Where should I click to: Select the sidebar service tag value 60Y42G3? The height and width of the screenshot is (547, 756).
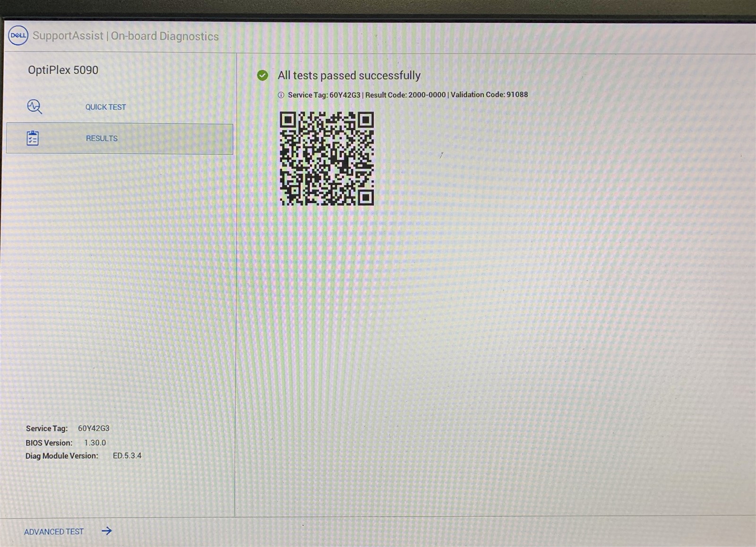point(94,428)
